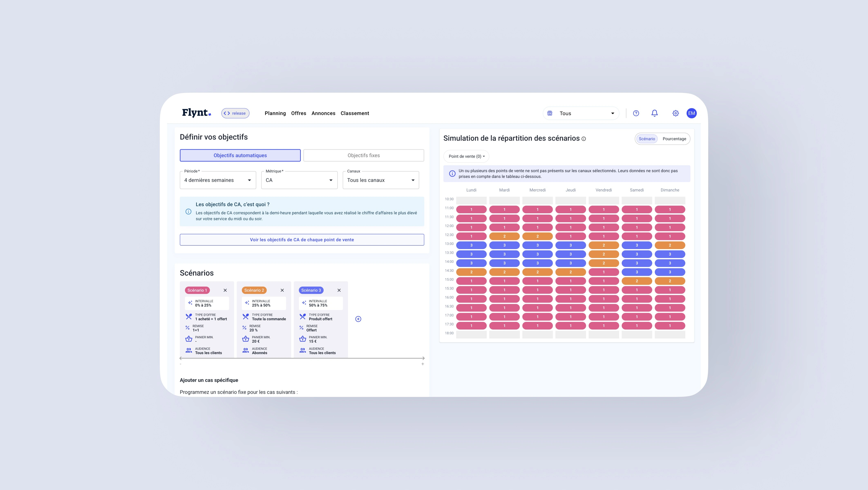Open the help question mark icon

click(x=636, y=113)
